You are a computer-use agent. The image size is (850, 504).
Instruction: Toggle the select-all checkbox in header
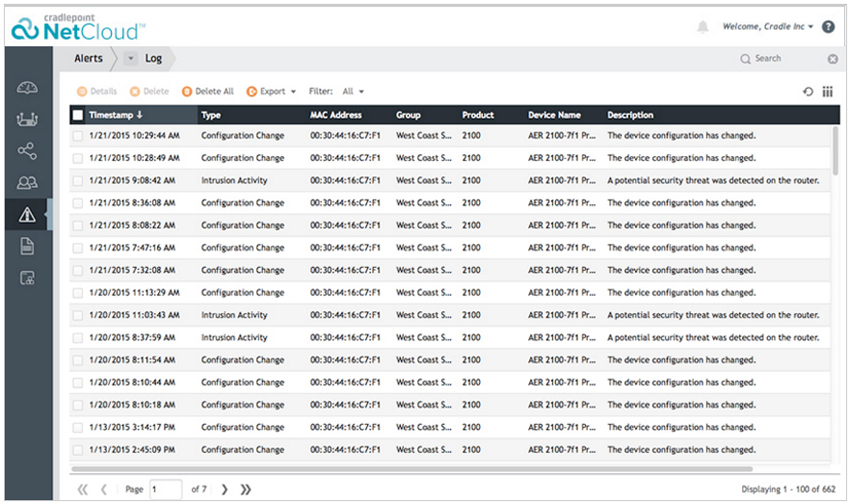click(x=78, y=115)
